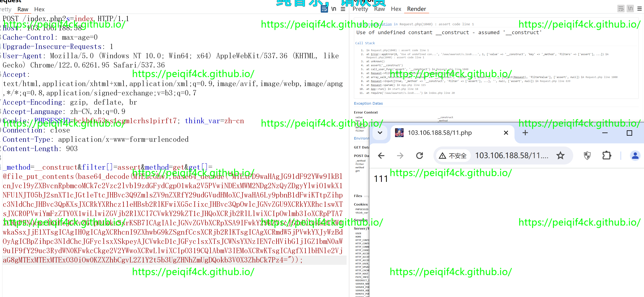This screenshot has width=644, height=297.
Task: Click the Cookies section label in response
Action: [x=360, y=204]
